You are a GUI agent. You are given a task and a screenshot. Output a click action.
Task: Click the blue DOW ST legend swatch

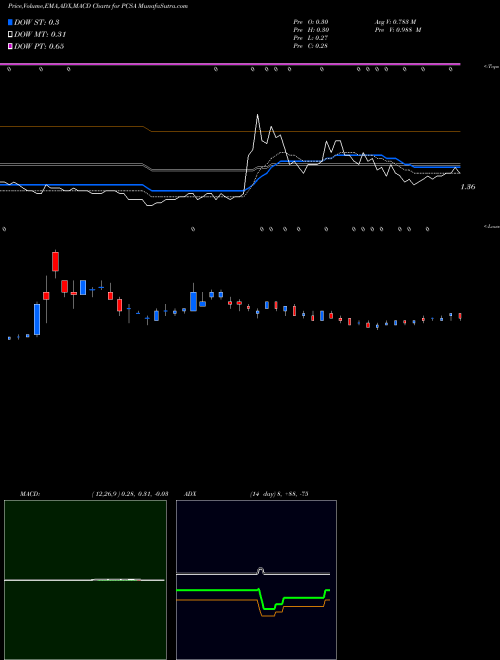[10, 22]
